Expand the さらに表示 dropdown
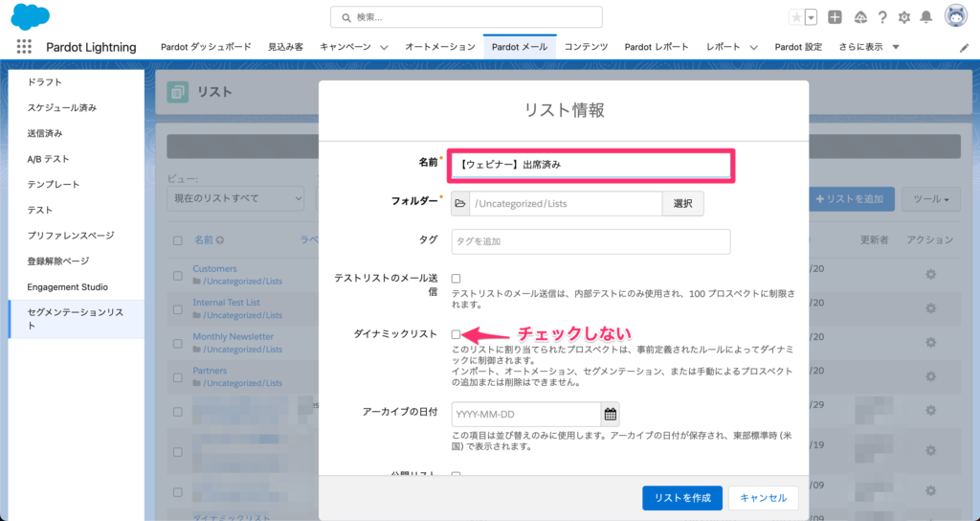 [896, 47]
